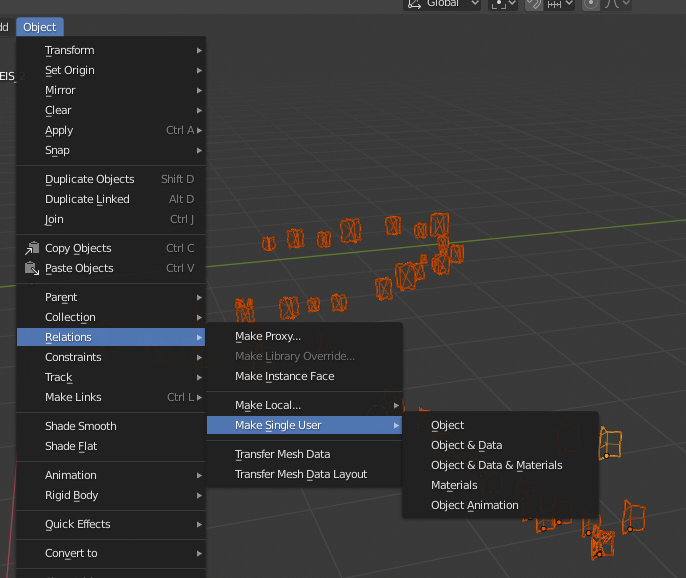Open the Collection submenu
This screenshot has height=578, width=686.
click(x=111, y=317)
